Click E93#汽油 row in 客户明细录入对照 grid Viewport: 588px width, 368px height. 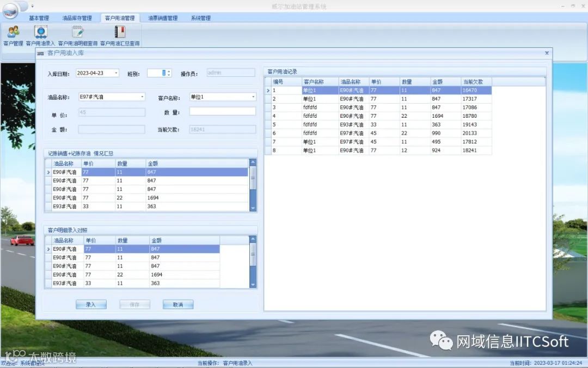coord(132,283)
